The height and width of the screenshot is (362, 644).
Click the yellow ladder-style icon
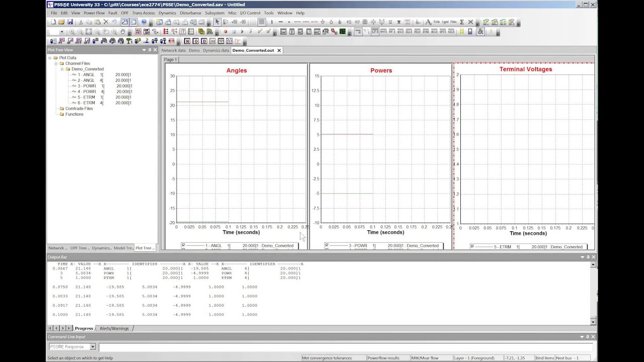462,32
